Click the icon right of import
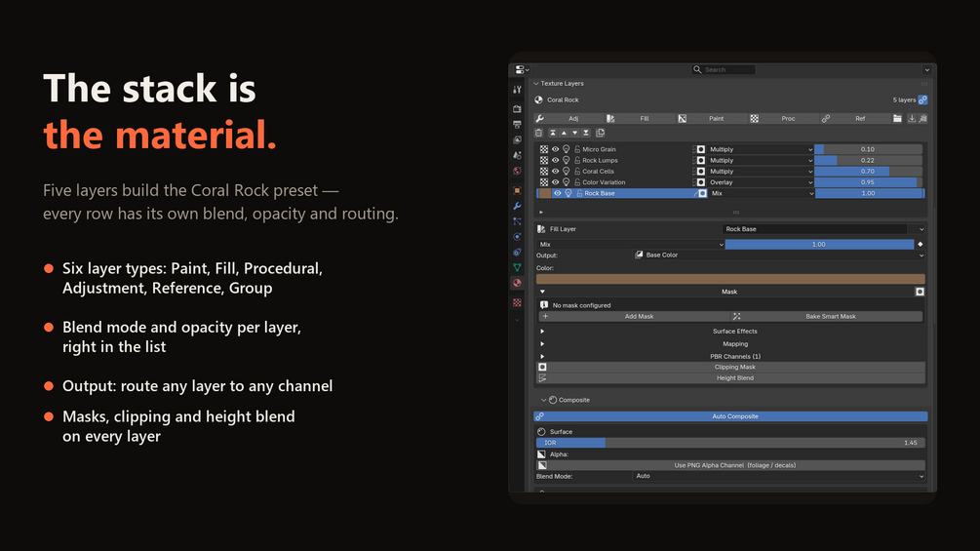This screenshot has height=551, width=980. coord(923,118)
